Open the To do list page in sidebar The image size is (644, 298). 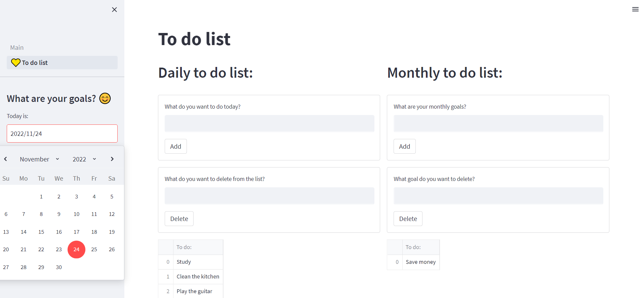[62, 63]
